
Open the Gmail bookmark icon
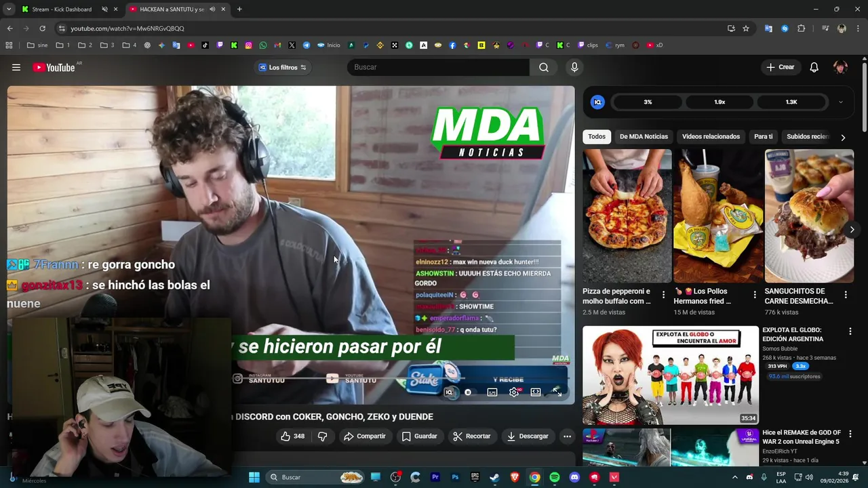(x=277, y=45)
